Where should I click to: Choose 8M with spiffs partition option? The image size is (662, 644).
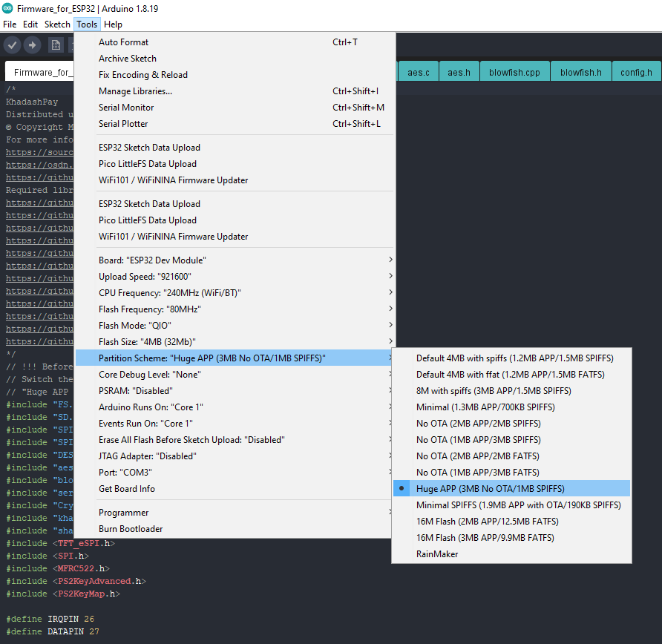pyautogui.click(x=511, y=391)
